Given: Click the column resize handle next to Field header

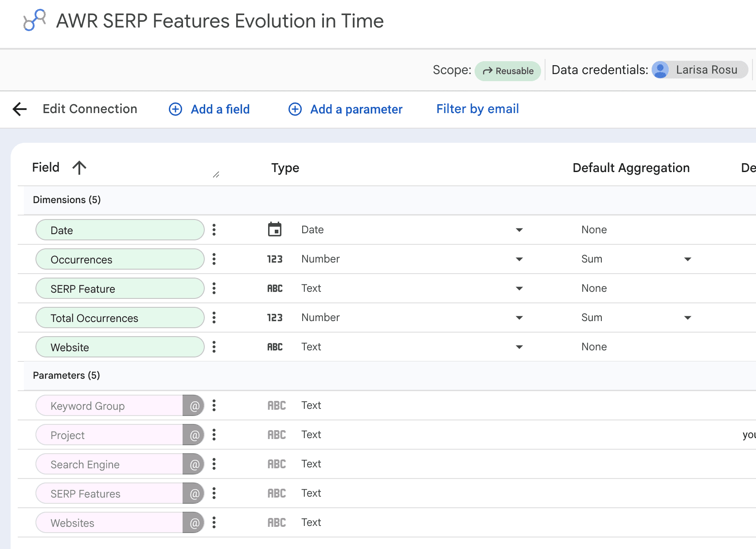Looking at the screenshot, I should coord(216,175).
